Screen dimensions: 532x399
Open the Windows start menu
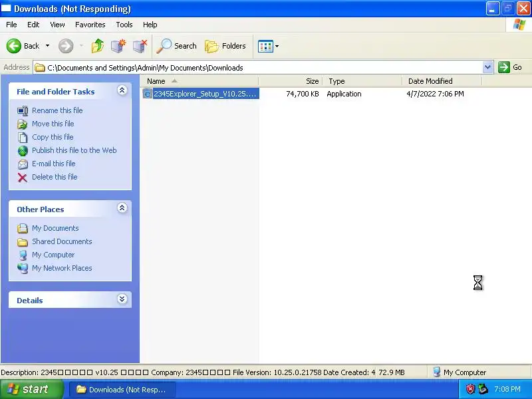(32, 389)
